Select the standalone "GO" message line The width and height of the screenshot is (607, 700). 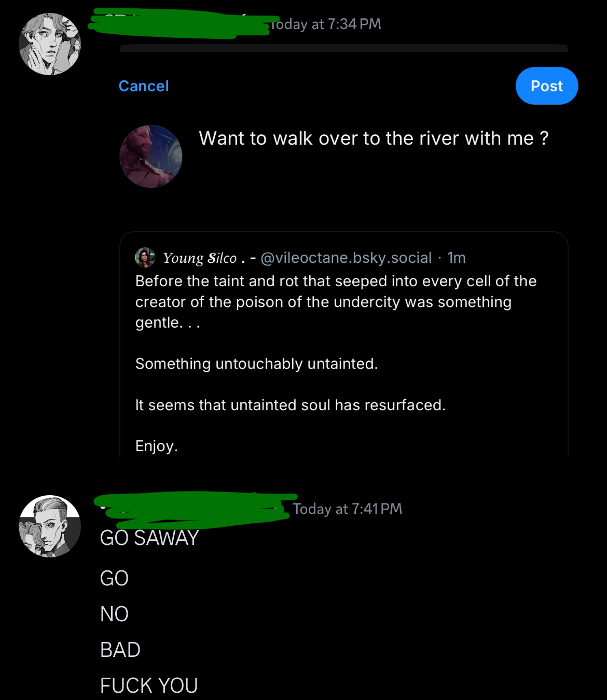[x=114, y=578]
